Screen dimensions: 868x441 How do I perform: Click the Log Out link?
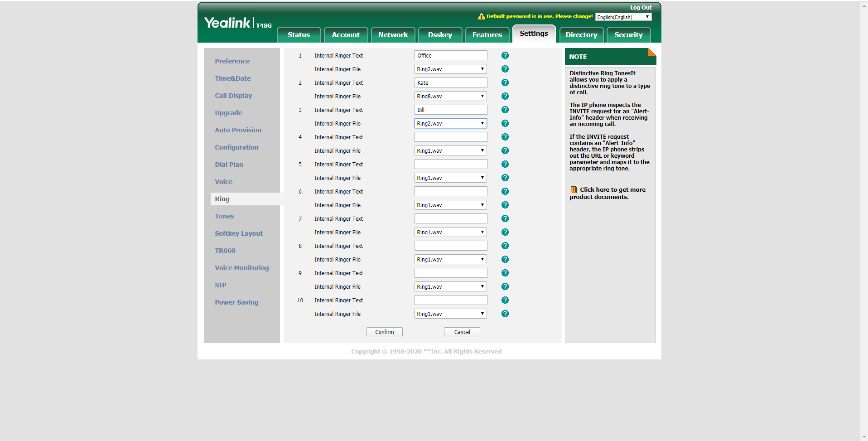[x=641, y=8]
